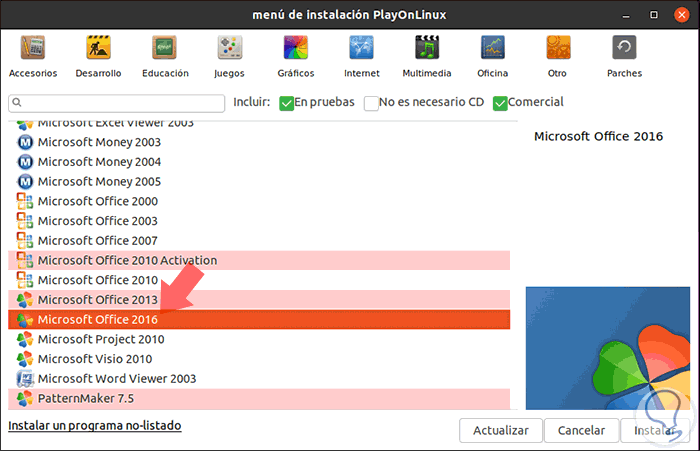This screenshot has width=700, height=451.
Task: Open Instalar un programa no-listado link
Action: [95, 426]
